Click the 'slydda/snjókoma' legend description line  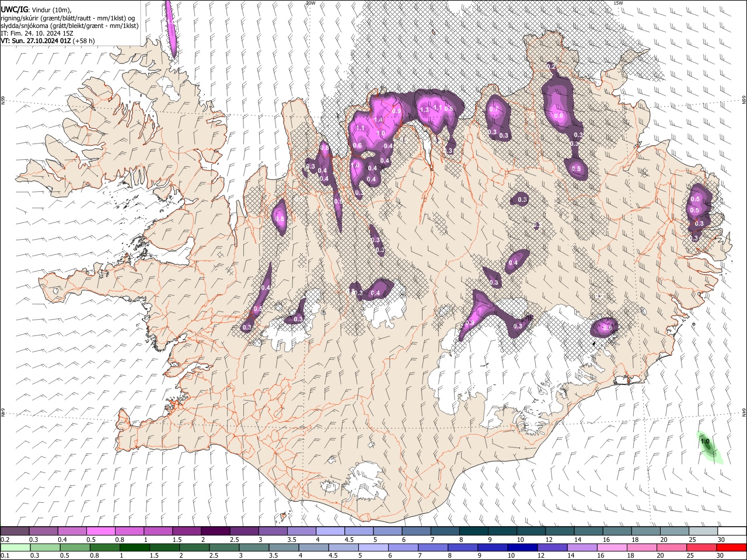coord(70,26)
